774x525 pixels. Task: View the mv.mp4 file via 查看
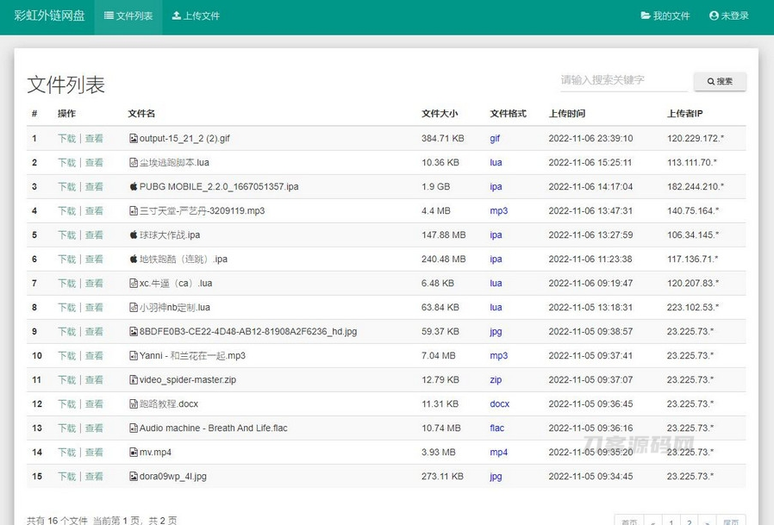(x=94, y=452)
